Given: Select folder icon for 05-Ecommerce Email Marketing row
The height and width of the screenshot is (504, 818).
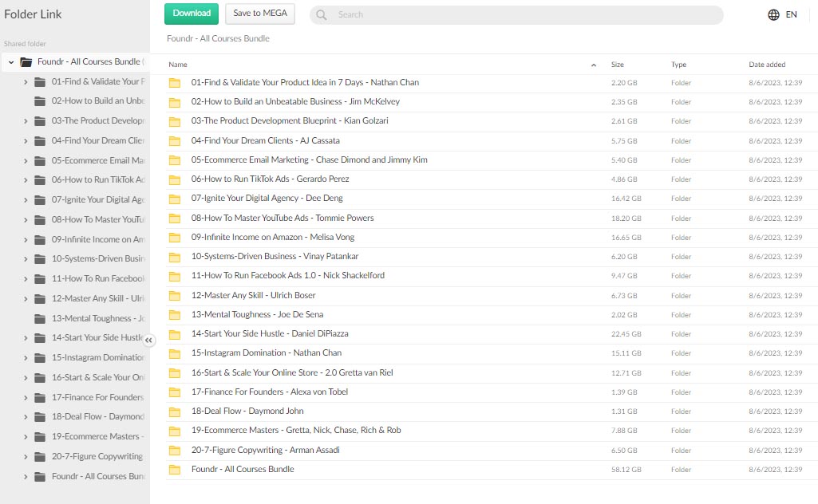Looking at the screenshot, I should (175, 160).
